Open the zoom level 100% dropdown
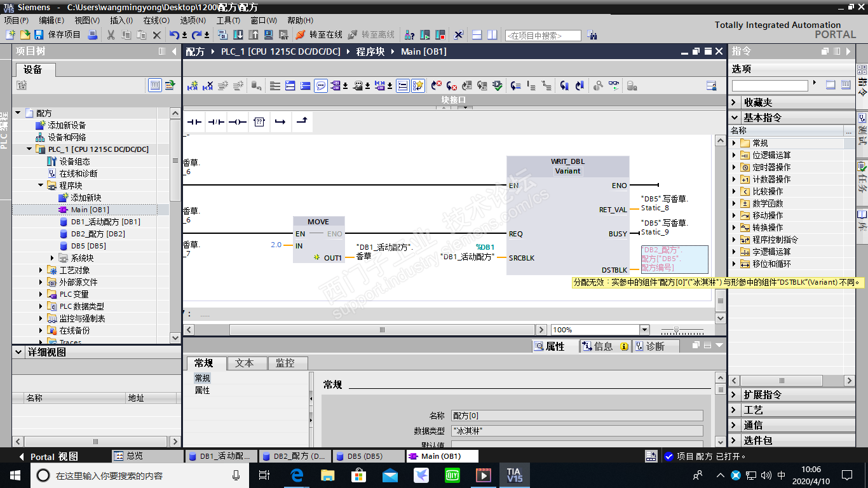This screenshot has width=868, height=488. [x=644, y=330]
